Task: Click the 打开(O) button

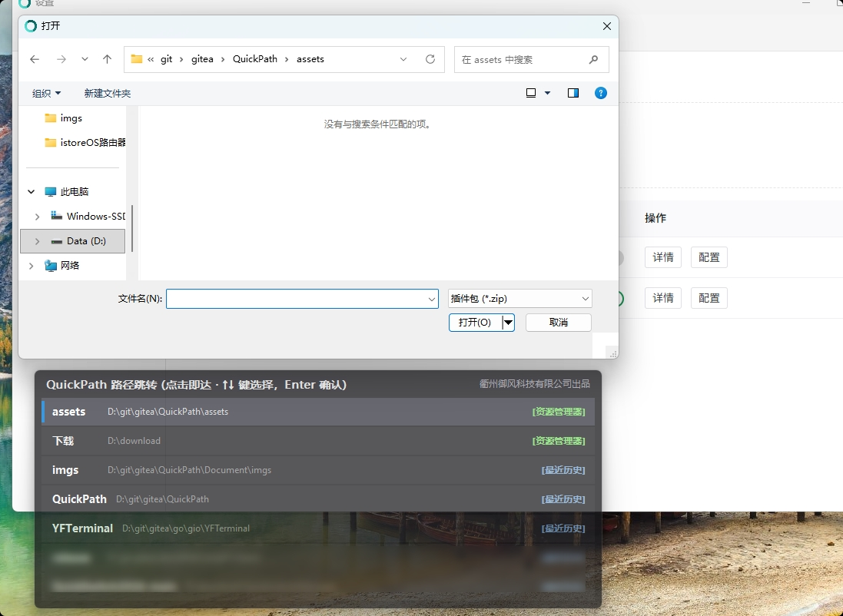Action: pos(475,323)
